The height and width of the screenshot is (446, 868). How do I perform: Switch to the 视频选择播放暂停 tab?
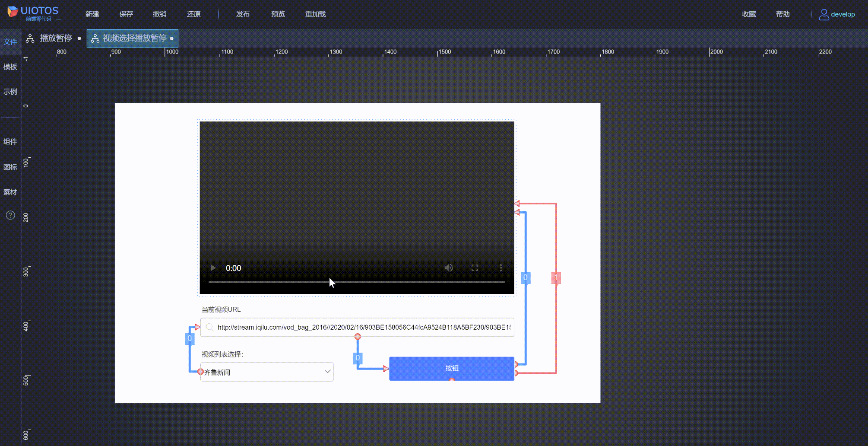click(x=133, y=38)
